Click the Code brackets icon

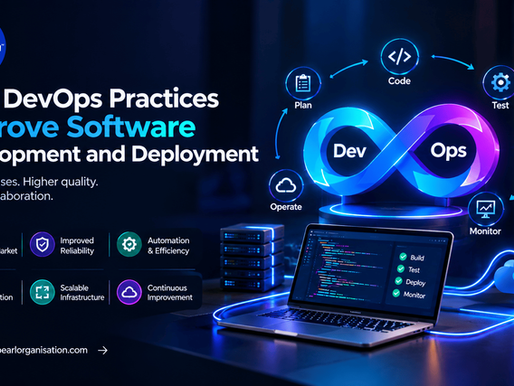399,56
